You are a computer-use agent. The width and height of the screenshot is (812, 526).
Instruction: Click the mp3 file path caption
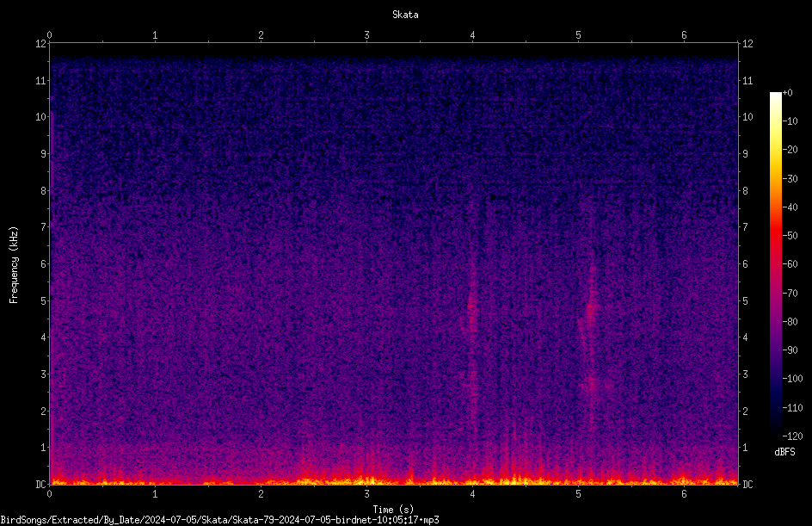(219, 520)
